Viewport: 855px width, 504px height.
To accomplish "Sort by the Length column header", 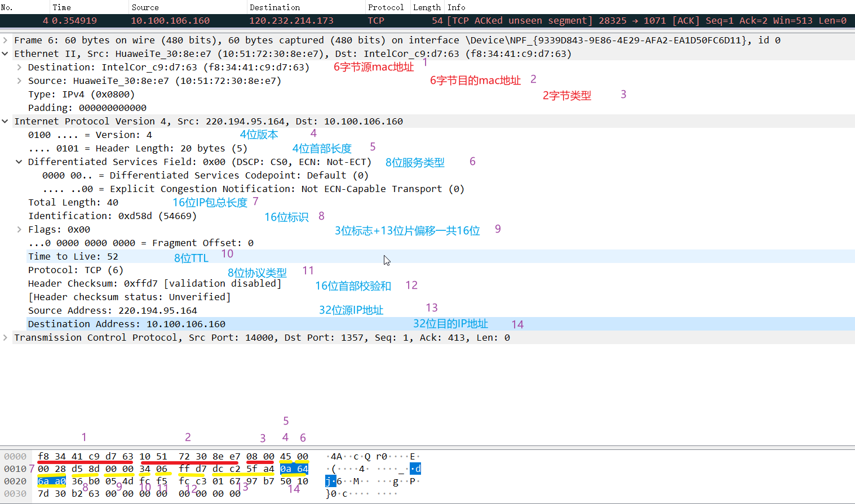I will click(x=427, y=7).
